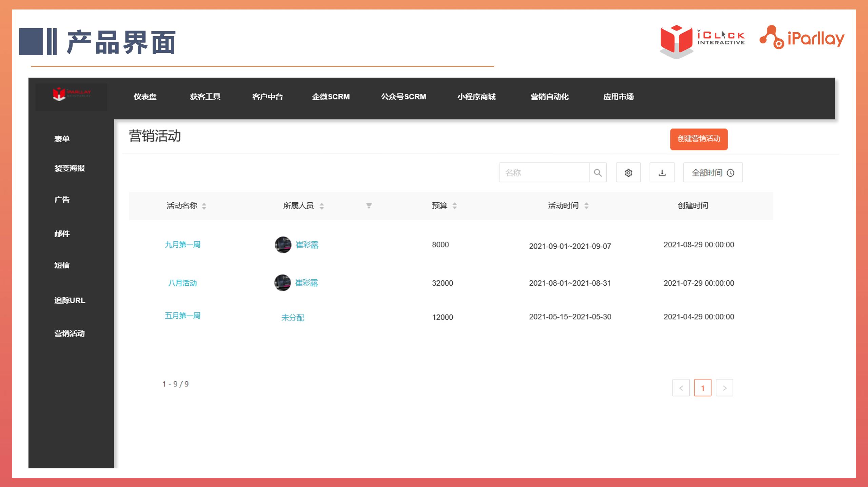
Task: Click the sort arrows on 所属人员 column
Action: (322, 205)
